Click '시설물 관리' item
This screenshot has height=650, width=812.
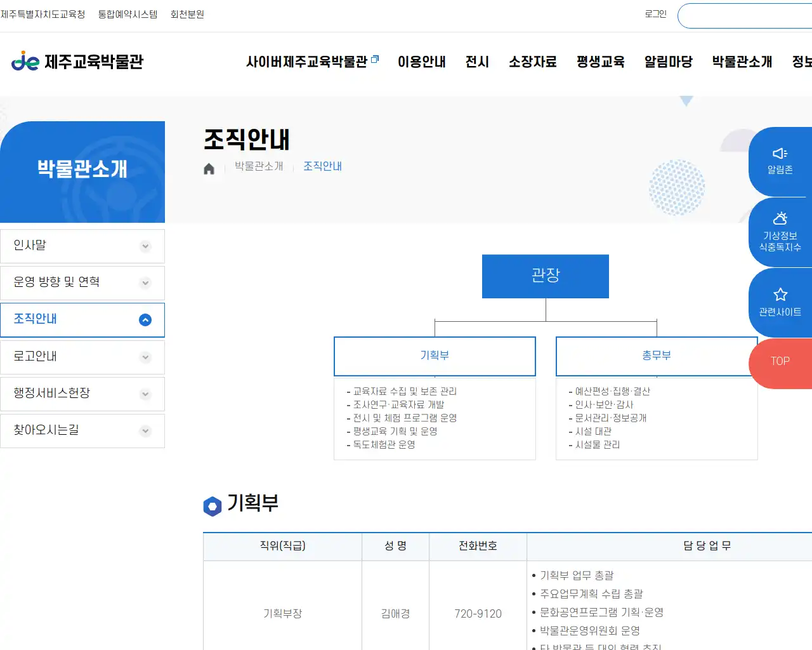click(597, 445)
